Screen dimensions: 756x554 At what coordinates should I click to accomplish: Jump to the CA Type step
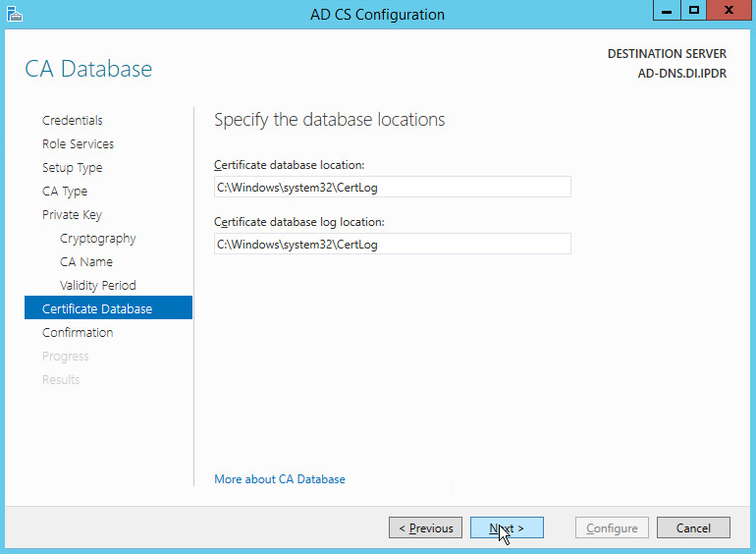coord(64,192)
